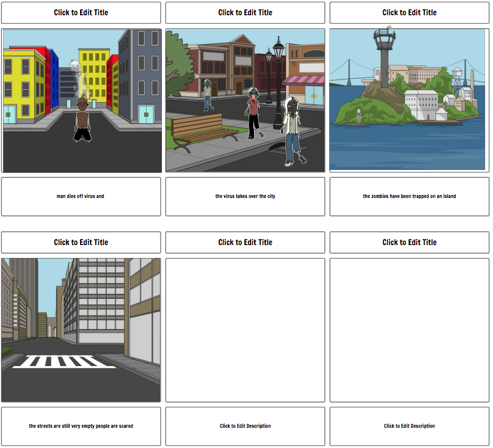Image resolution: width=493 pixels, height=448 pixels.
Task: Select the distant zombie near the brick buildings
Action: tap(207, 95)
